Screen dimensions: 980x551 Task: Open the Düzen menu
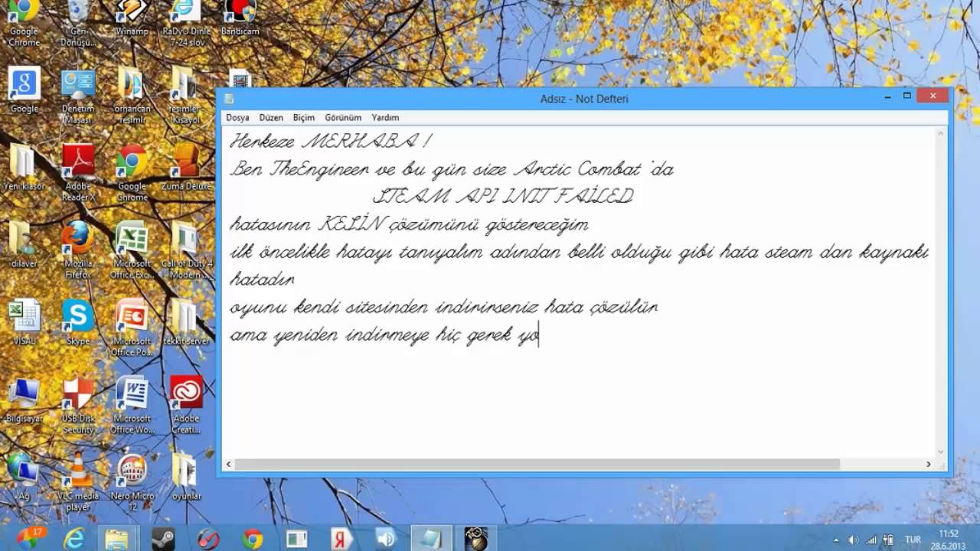point(271,118)
